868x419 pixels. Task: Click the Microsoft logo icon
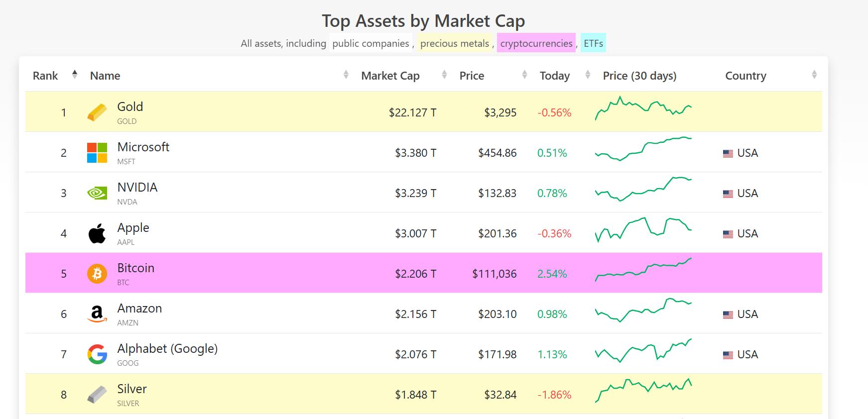(x=97, y=153)
